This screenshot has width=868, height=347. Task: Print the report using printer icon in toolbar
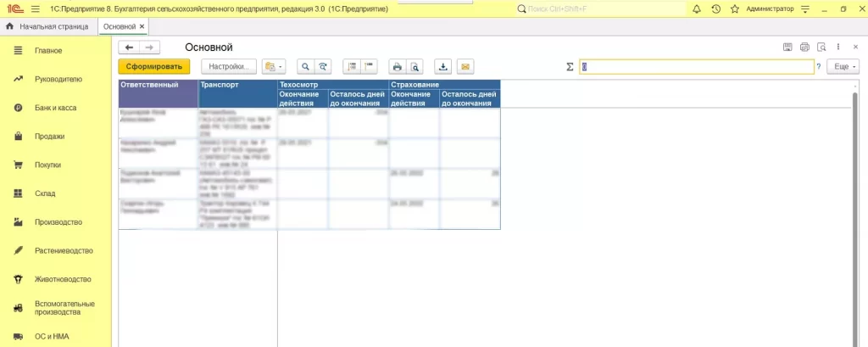[397, 66]
